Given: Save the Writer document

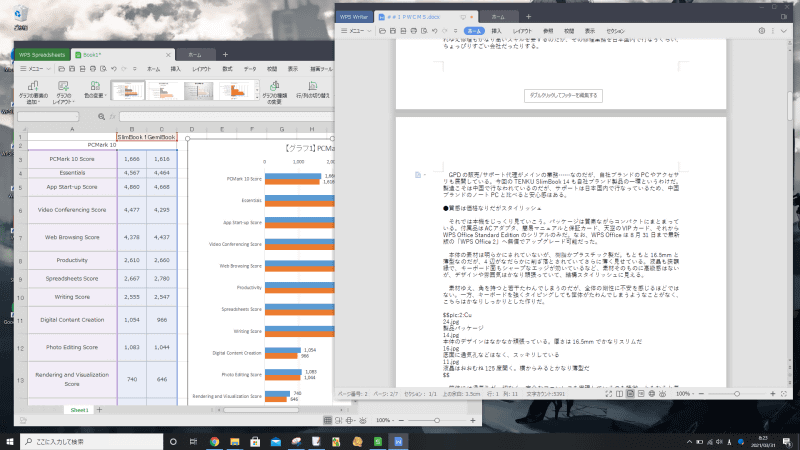Looking at the screenshot, I should (x=393, y=31).
